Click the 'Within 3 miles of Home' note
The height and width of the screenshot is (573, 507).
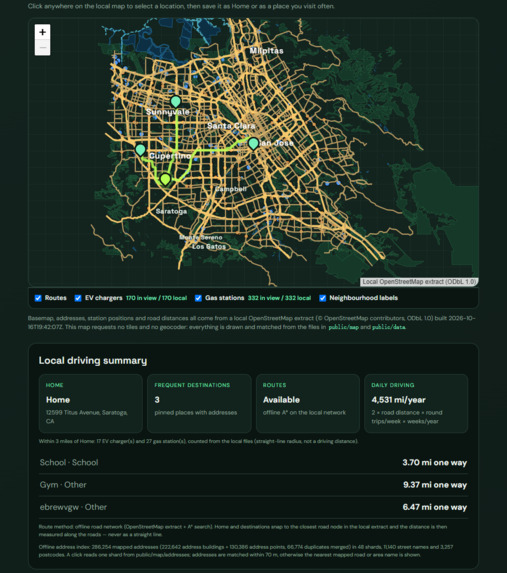[198, 441]
